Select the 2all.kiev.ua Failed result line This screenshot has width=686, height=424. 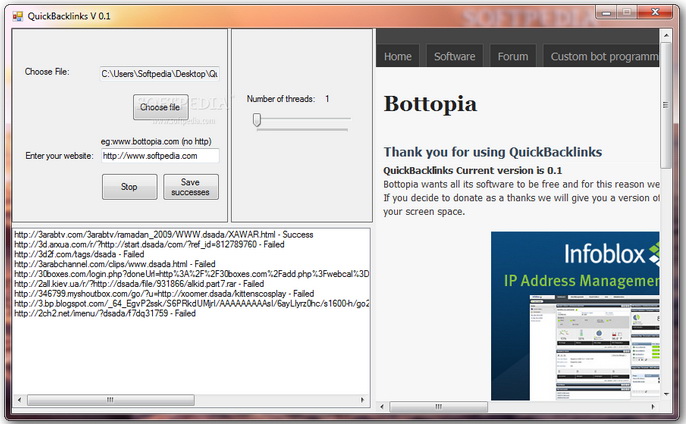click(x=139, y=284)
